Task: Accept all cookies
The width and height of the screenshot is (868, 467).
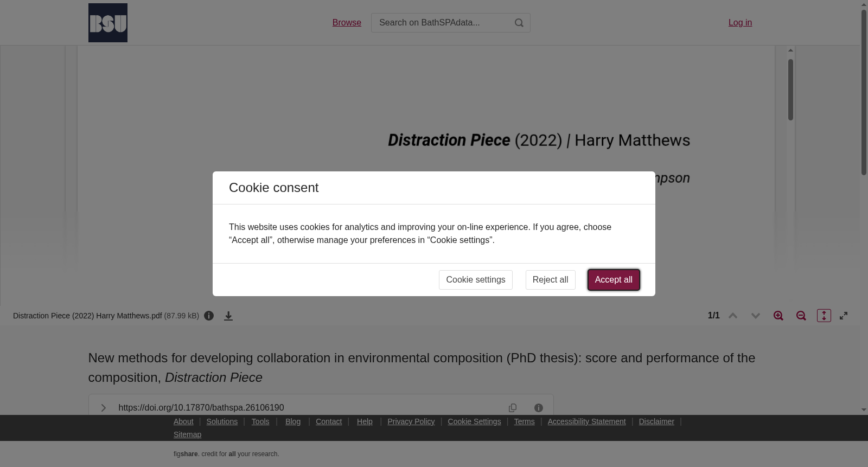Action: (x=614, y=280)
